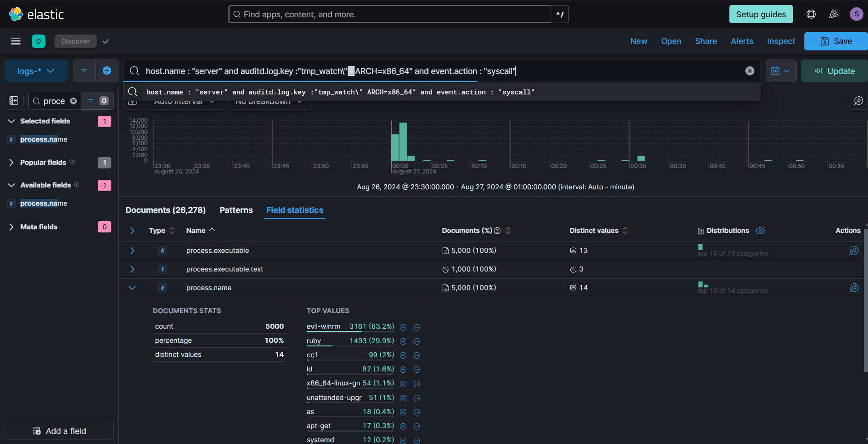Open the Discover chevron dropdown
Screen dimensions: 868x444
coord(106,41)
